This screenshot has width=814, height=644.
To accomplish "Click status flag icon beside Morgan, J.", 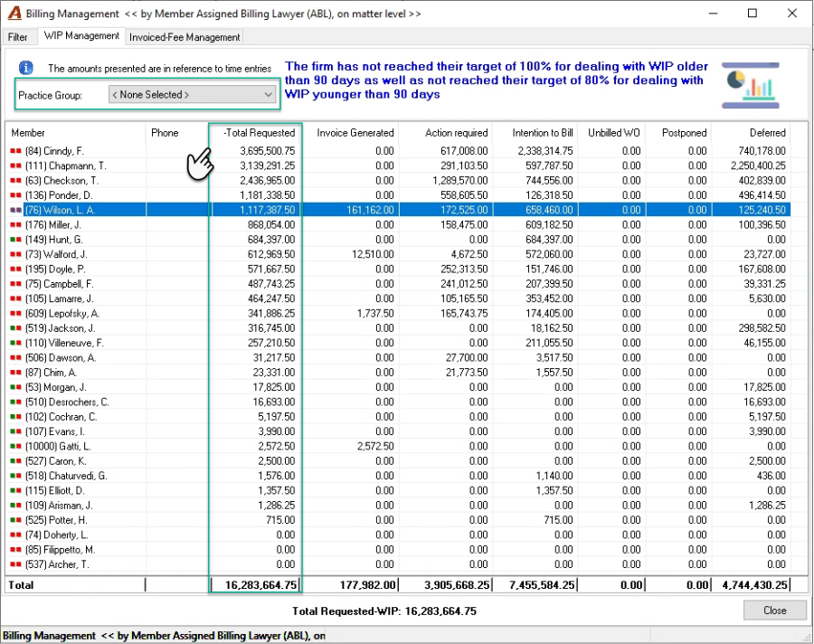I will 15,387.
